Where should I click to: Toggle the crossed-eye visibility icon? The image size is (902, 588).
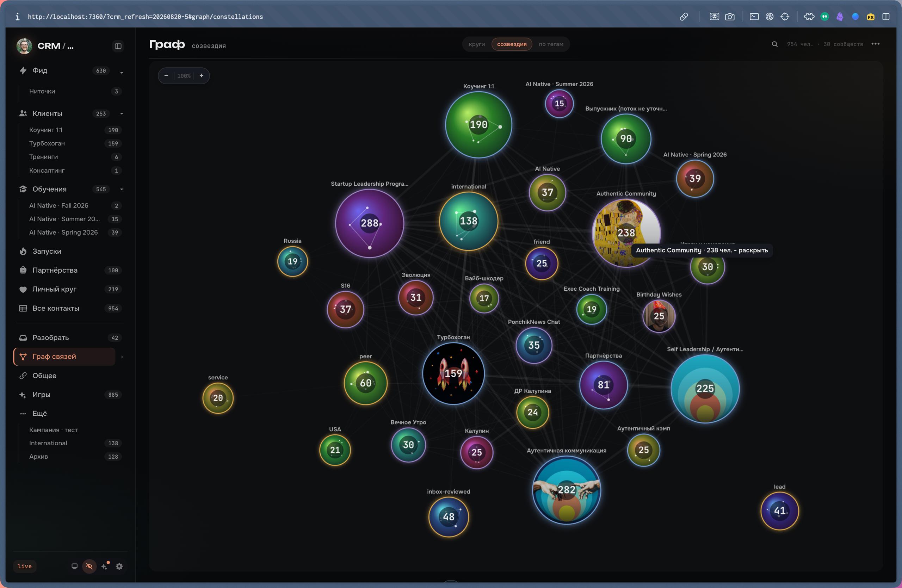[x=89, y=566]
